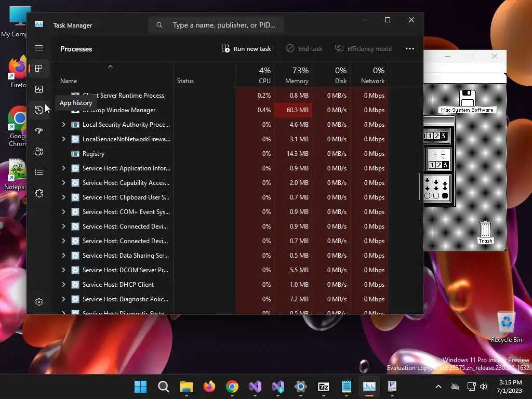This screenshot has width=532, height=399.
Task: Open File Explorer from the taskbar
Action: pyautogui.click(x=187, y=387)
